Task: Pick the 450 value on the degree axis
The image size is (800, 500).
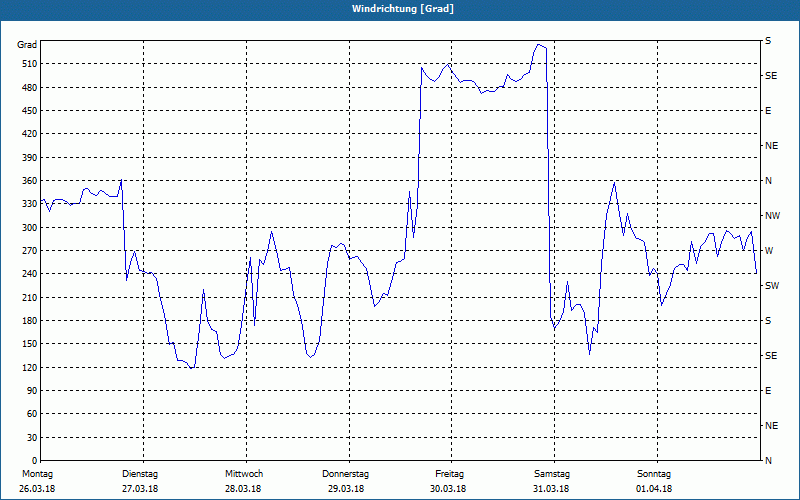Action: [29, 111]
